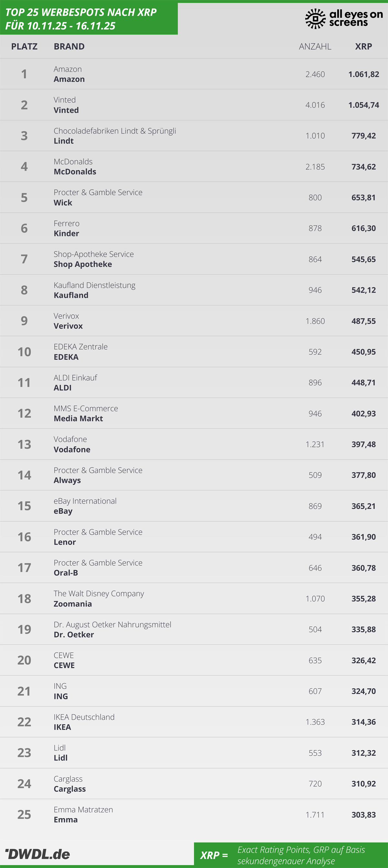Open the bold Vinted brand entry
388x868 pixels.
[66, 110]
